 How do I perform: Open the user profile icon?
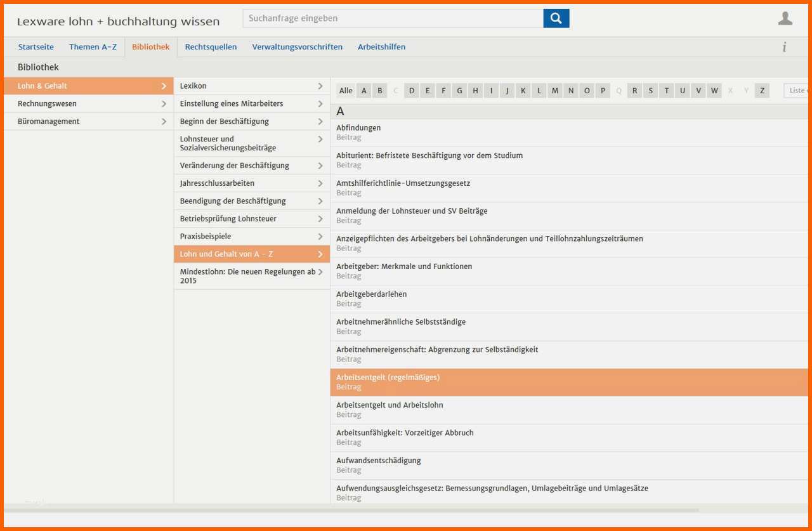click(x=785, y=19)
